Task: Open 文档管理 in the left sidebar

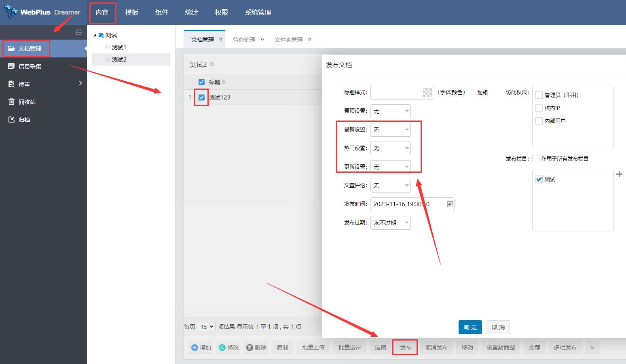Action: coord(43,49)
